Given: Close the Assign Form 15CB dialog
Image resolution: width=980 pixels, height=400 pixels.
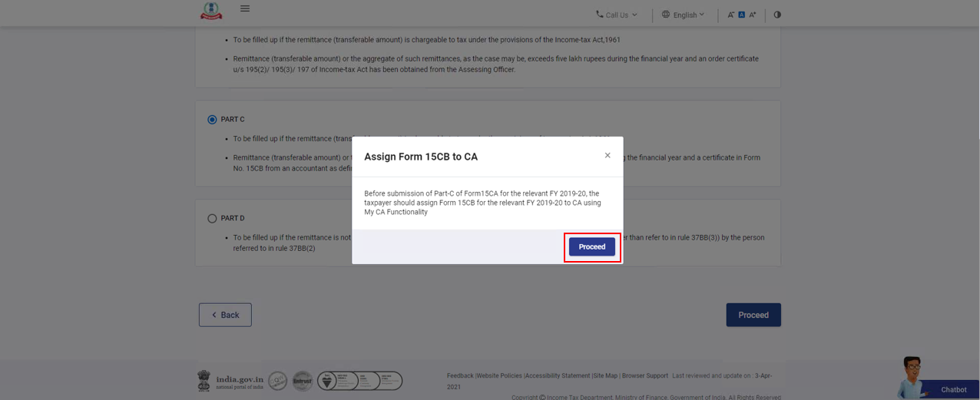Looking at the screenshot, I should [x=608, y=155].
